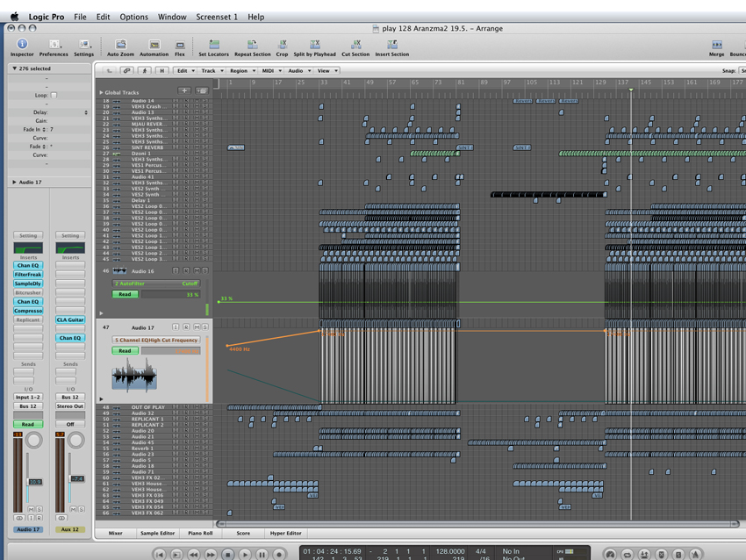Screen dimensions: 746x560
Task: Click the Compresso insert slot
Action: (x=28, y=311)
